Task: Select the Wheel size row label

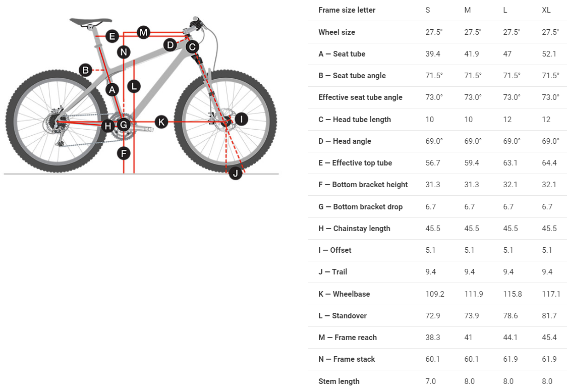Action: point(336,32)
